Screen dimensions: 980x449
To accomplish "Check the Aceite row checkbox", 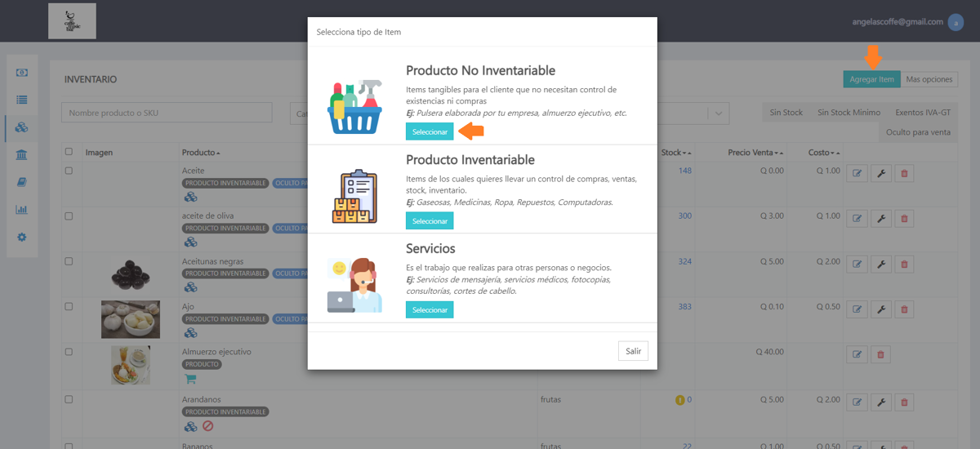I will [69, 171].
